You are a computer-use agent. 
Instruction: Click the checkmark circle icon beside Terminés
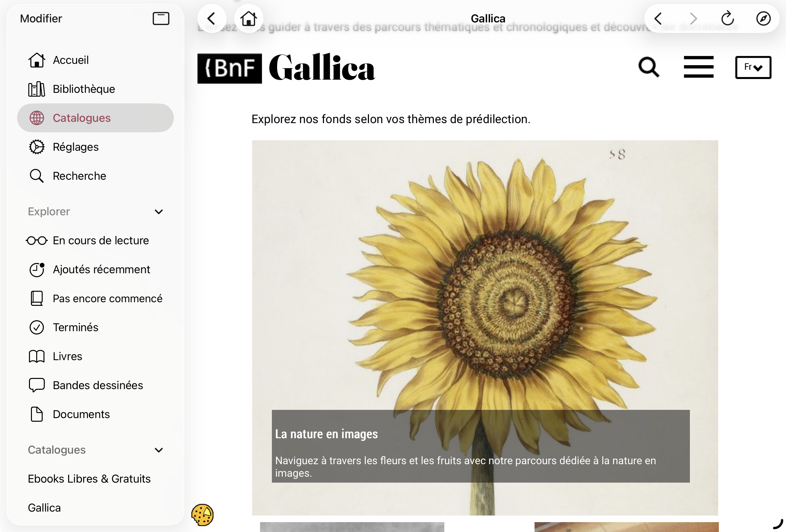click(37, 327)
